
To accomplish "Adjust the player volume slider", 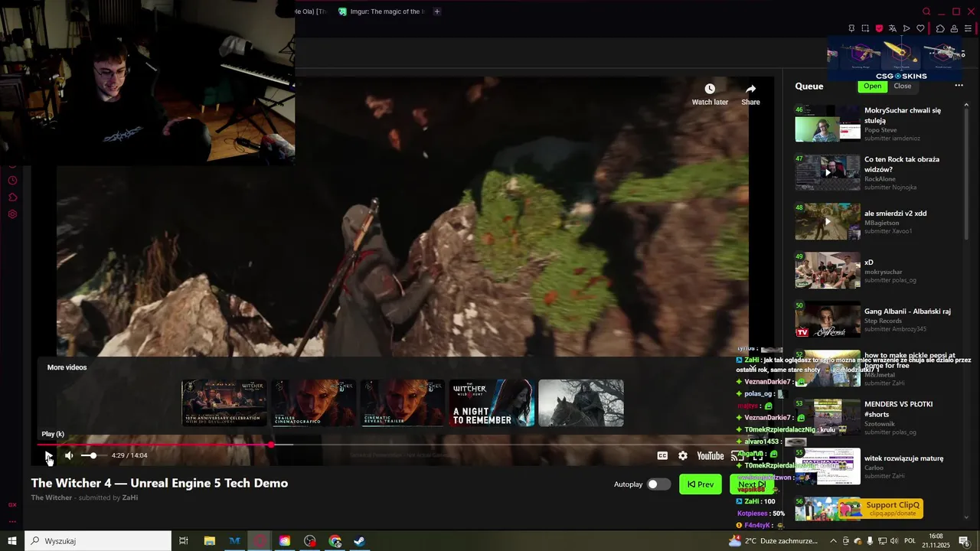I will pyautogui.click(x=93, y=456).
